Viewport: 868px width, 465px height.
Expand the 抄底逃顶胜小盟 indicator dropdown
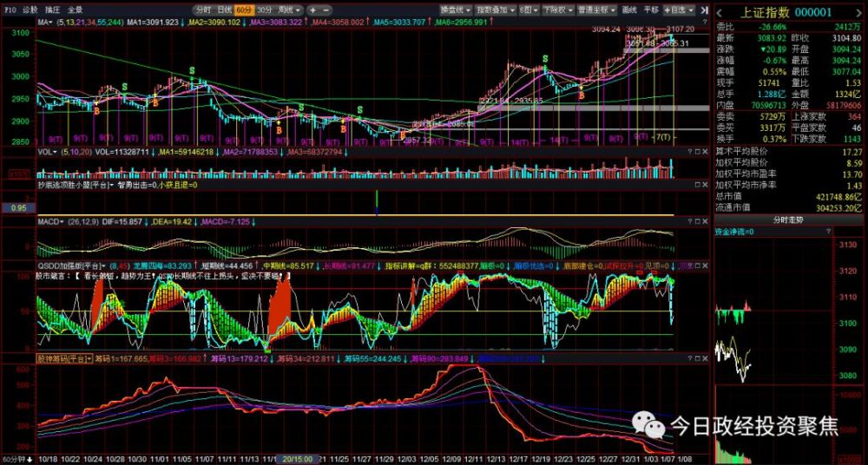click(x=76, y=184)
